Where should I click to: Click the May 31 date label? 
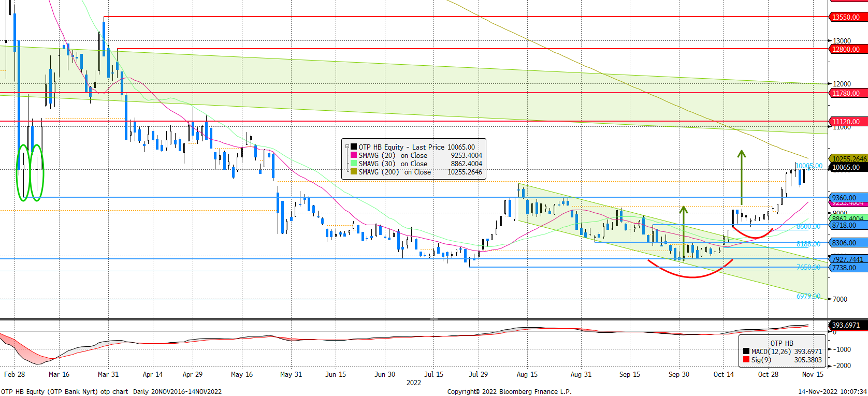(x=291, y=374)
